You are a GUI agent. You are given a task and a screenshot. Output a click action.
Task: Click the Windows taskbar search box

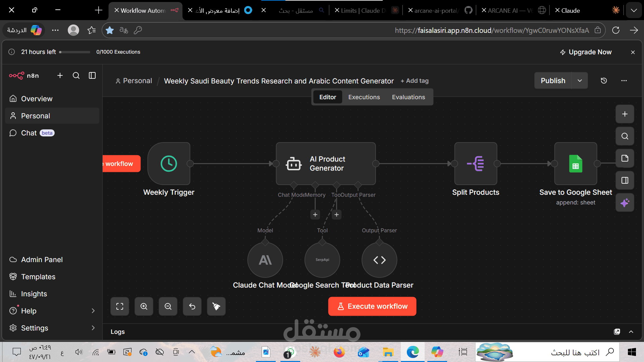pos(548,352)
